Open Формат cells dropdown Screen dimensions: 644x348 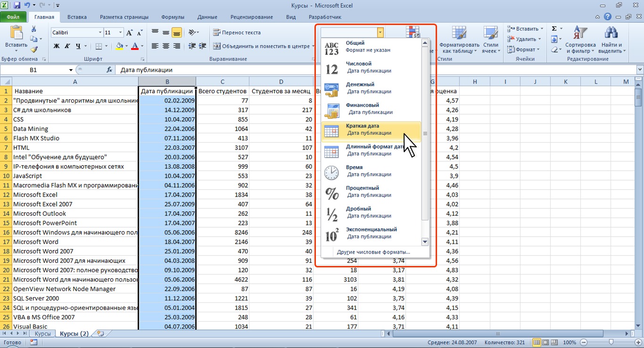click(524, 50)
